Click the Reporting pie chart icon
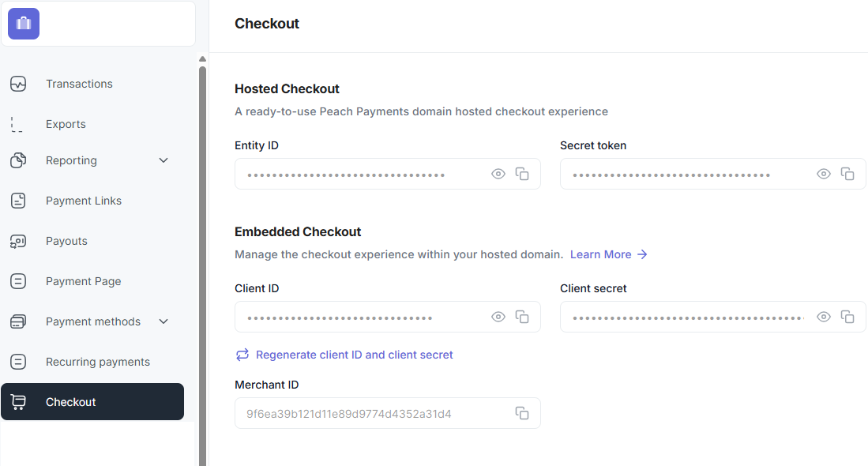The width and height of the screenshot is (868, 466). (18, 160)
